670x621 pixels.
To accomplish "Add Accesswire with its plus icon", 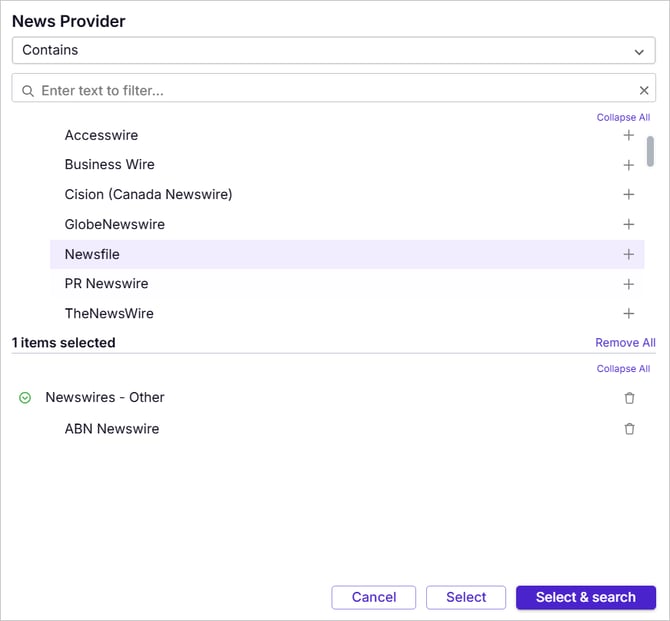I will tap(628, 135).
